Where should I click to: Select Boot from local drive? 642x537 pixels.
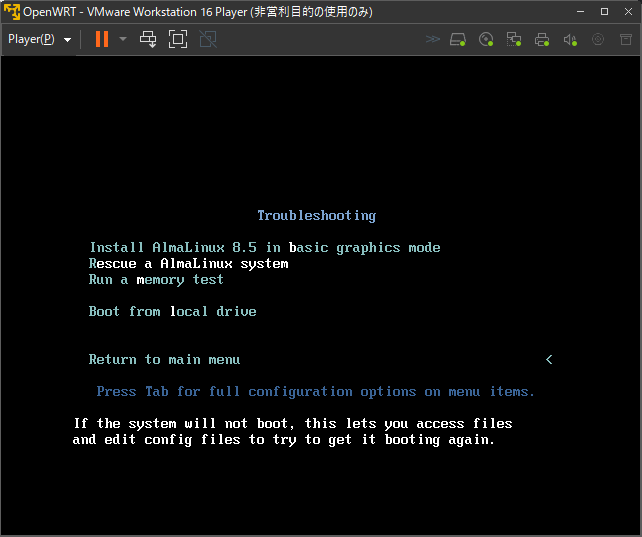coord(172,311)
